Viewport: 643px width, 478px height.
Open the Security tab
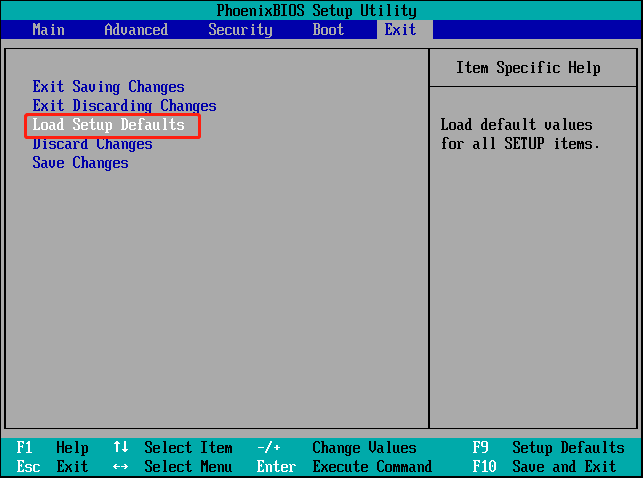pyautogui.click(x=240, y=30)
